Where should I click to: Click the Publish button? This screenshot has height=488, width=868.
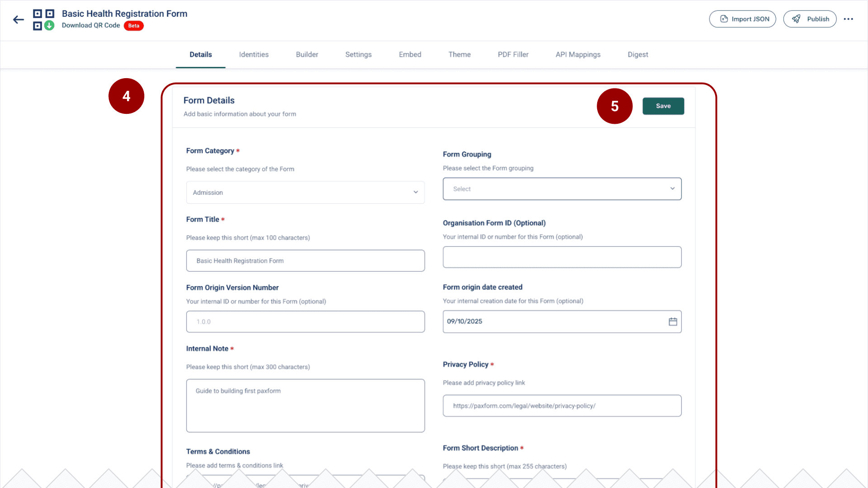click(810, 19)
